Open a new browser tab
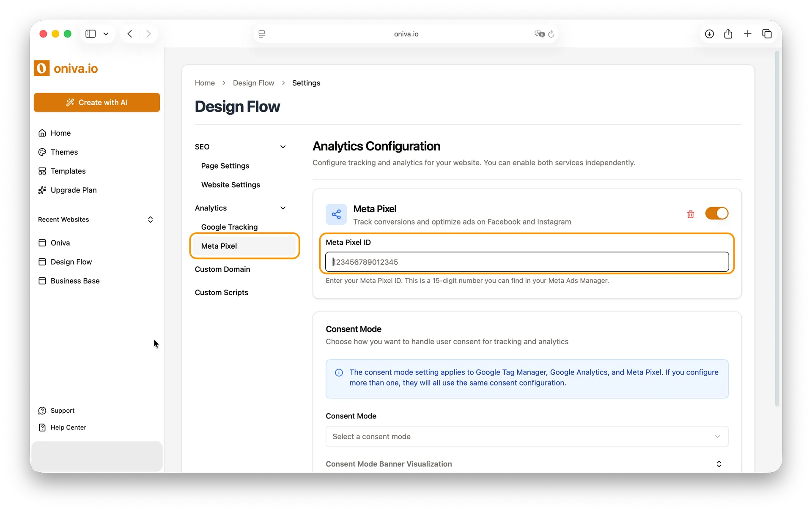The image size is (812, 512). 747,34
